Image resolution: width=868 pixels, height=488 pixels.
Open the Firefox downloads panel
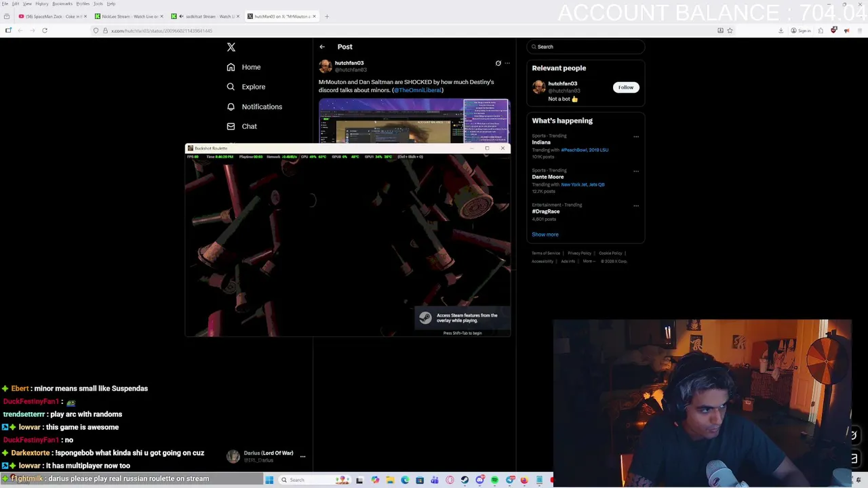(x=781, y=30)
